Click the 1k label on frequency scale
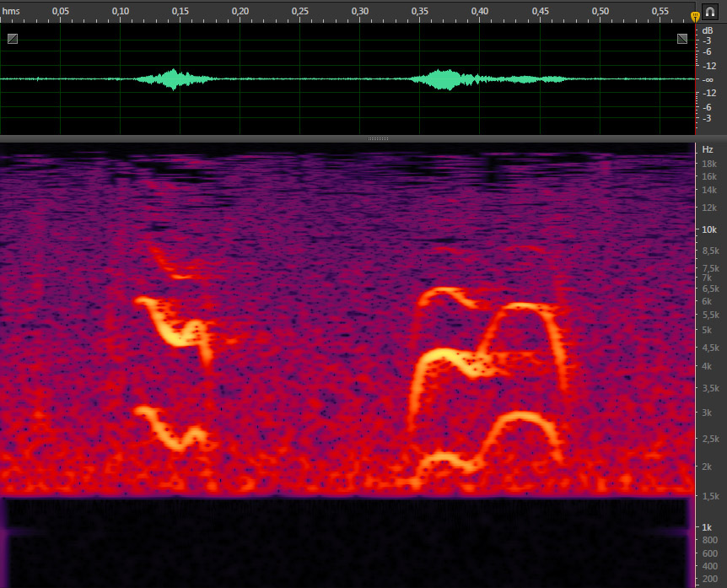Image resolution: width=727 pixels, height=588 pixels. (x=707, y=527)
